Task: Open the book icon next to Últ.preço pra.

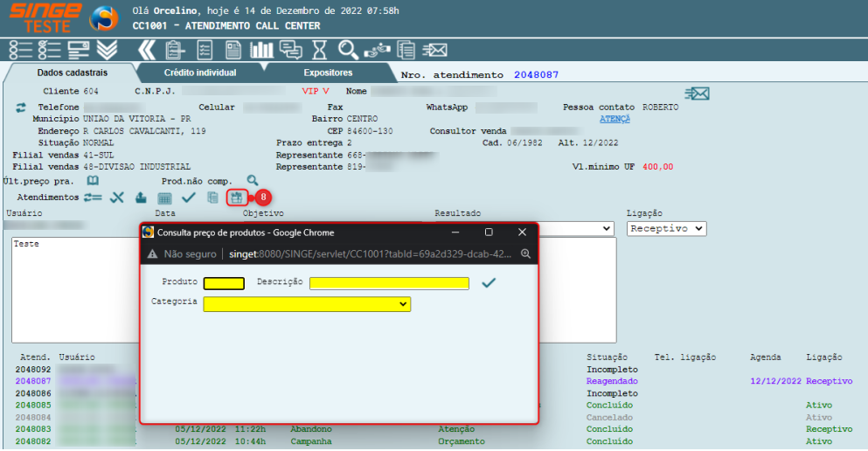Action: [x=93, y=181]
